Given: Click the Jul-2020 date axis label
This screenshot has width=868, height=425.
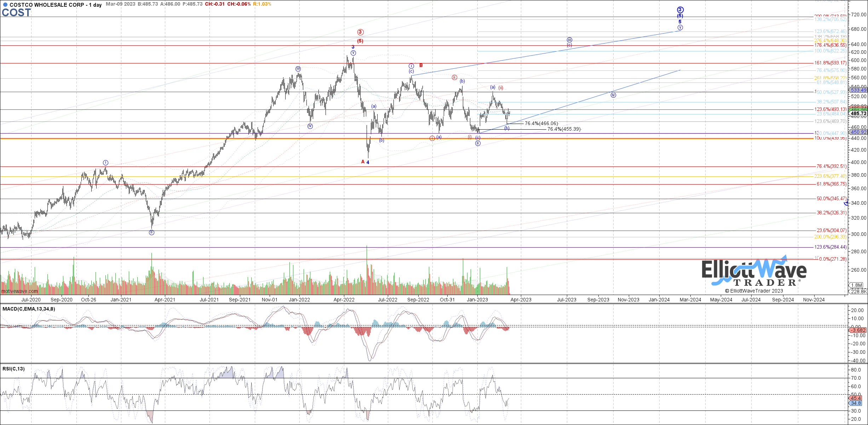Looking at the screenshot, I should (x=31, y=300).
